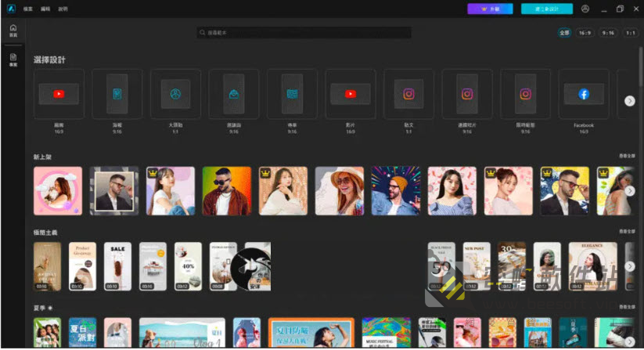
Task: Choose the YouTube 影片 16:9 design card
Action: pos(351,94)
